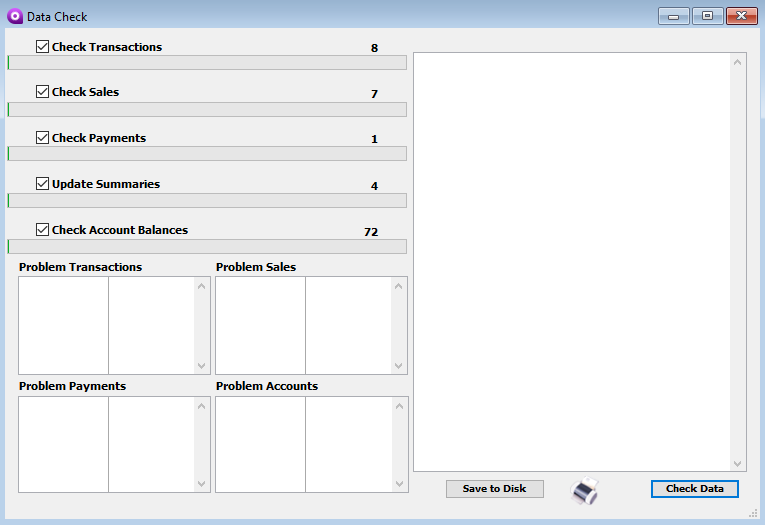Maximize the Data Check window
Image resolution: width=765 pixels, height=525 pixels.
[x=707, y=16]
